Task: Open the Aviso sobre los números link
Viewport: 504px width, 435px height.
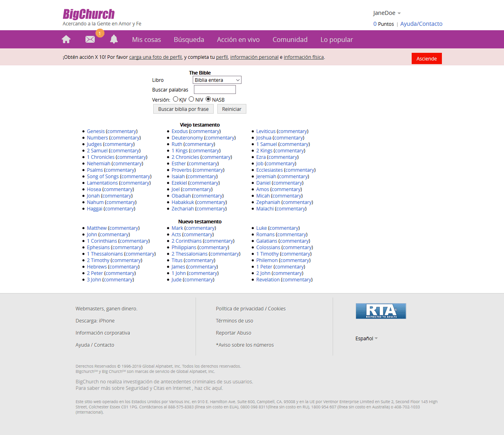Action: [245, 345]
